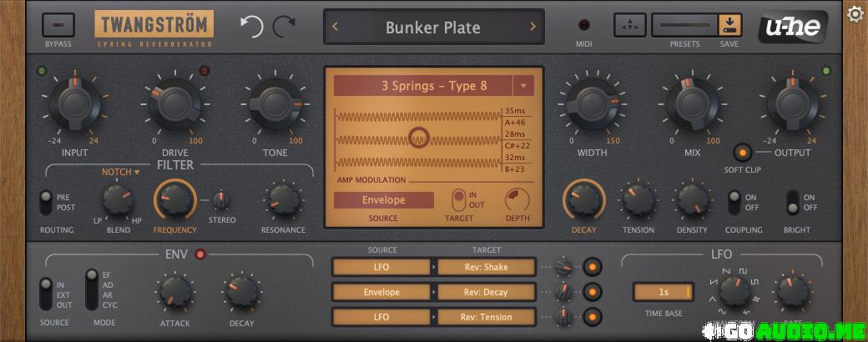Click the LFO rate knob
This screenshot has height=342, width=868.
click(793, 292)
